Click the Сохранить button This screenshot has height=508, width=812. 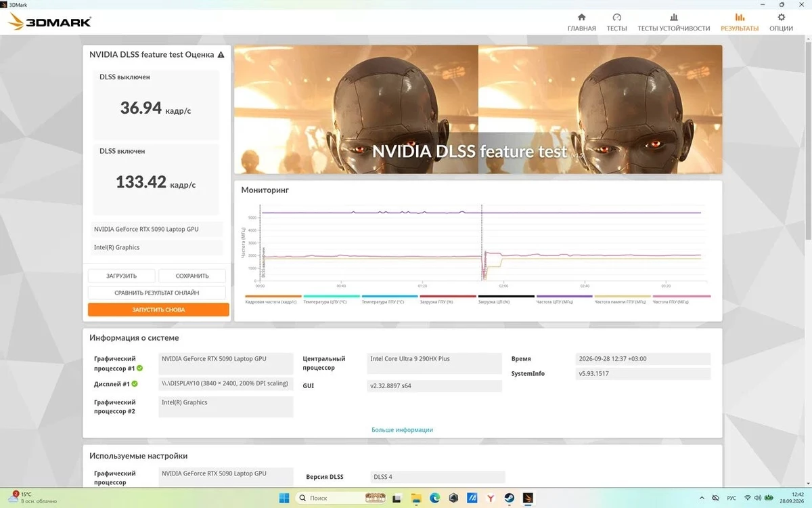[192, 276]
